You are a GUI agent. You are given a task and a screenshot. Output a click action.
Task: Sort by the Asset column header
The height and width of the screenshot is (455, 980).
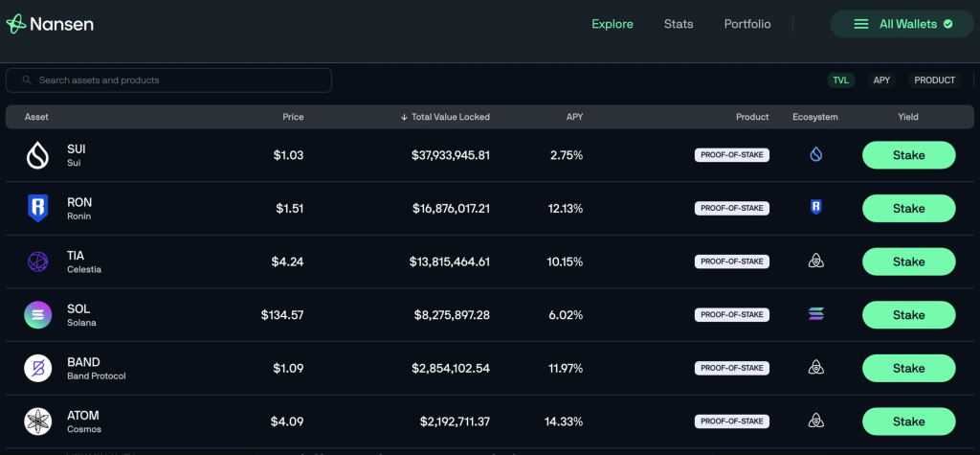coord(36,117)
